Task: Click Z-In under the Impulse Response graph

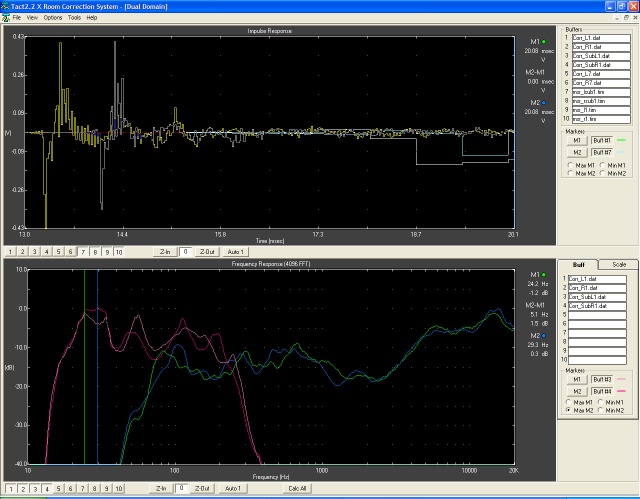Action: (165, 252)
